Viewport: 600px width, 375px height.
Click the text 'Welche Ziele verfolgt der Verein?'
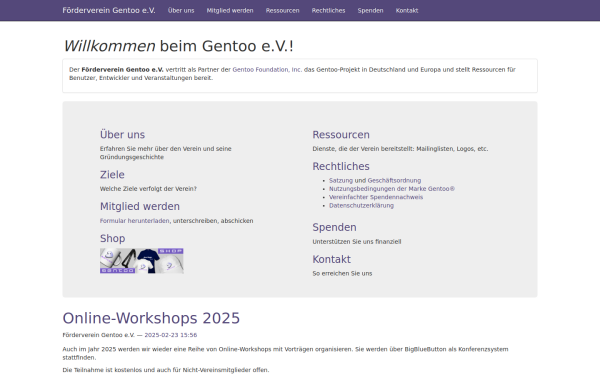tap(148, 189)
